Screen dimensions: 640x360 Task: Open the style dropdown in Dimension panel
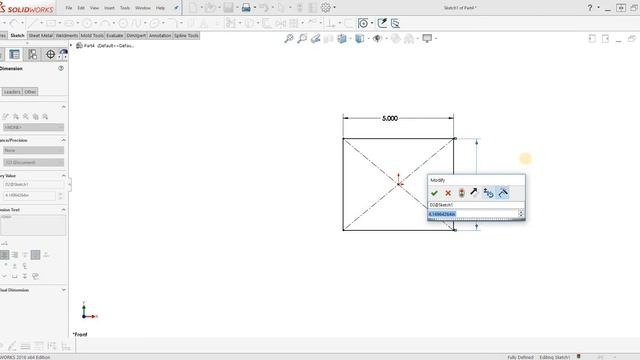click(33, 127)
